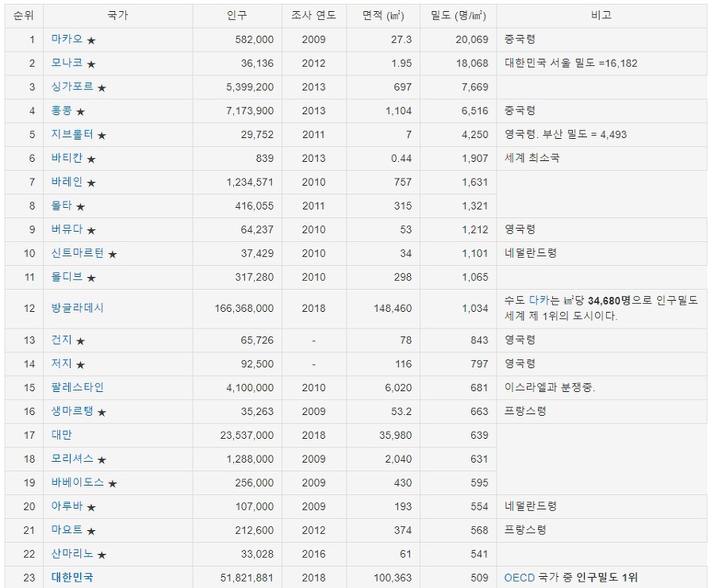Open the 산마리노 link
Image resolution: width=714 pixels, height=588 pixels.
pyautogui.click(x=72, y=553)
